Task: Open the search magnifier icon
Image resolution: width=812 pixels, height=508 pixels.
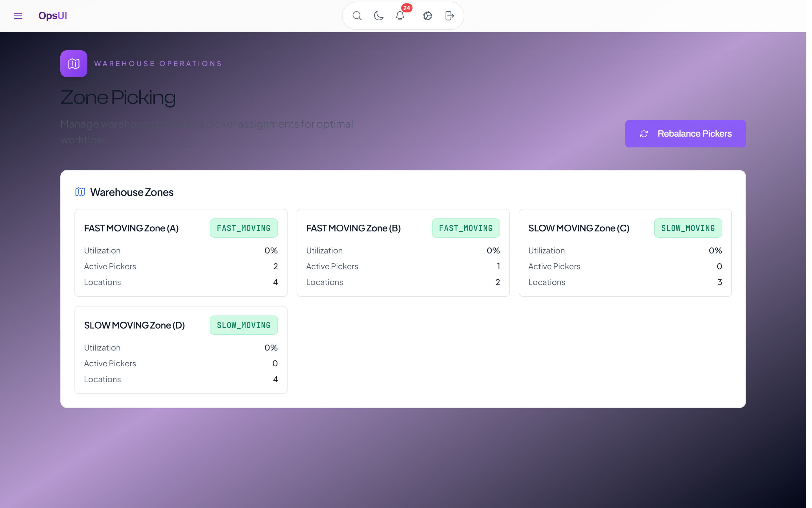Action: point(357,16)
